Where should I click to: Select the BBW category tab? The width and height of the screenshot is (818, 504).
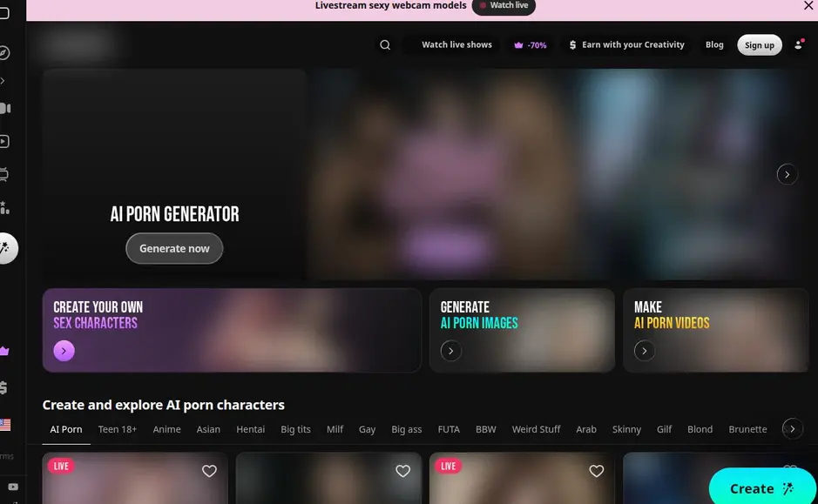(486, 429)
